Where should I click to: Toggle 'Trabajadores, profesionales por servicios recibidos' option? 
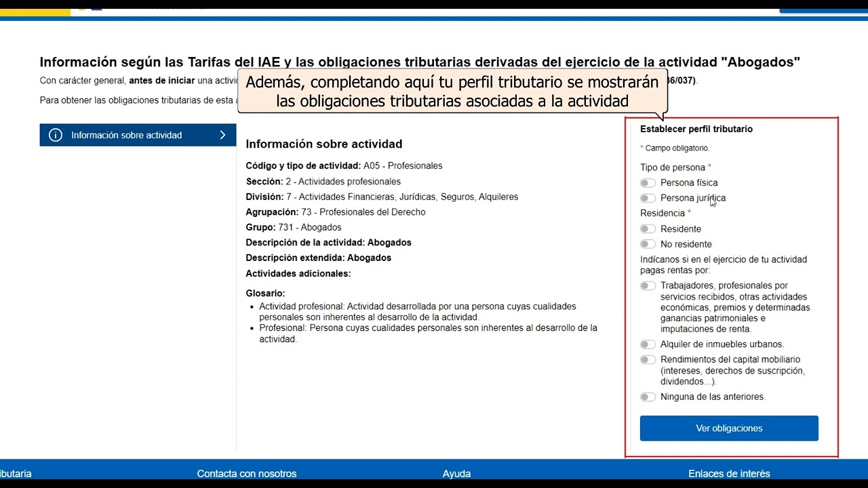click(x=648, y=286)
